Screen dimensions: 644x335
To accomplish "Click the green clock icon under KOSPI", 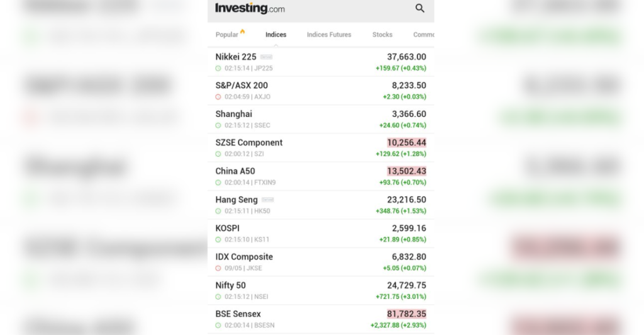I will pyautogui.click(x=218, y=240).
